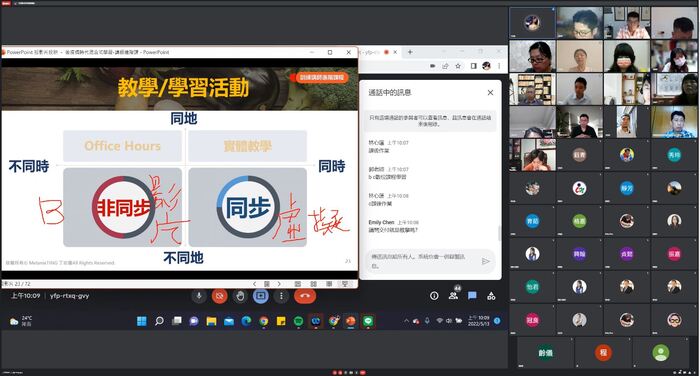Image resolution: width=700 pixels, height=376 pixels.
Task: Turn on the camera in Meet
Action: pos(219,296)
